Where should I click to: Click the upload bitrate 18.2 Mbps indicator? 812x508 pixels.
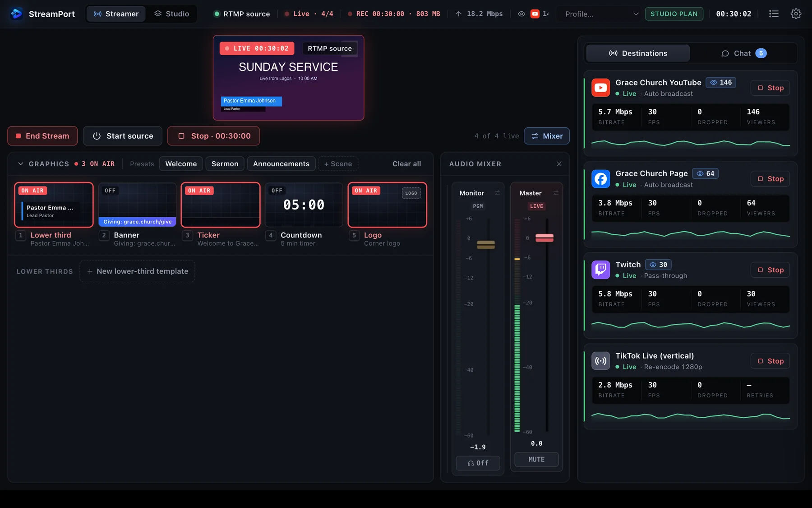(x=479, y=14)
